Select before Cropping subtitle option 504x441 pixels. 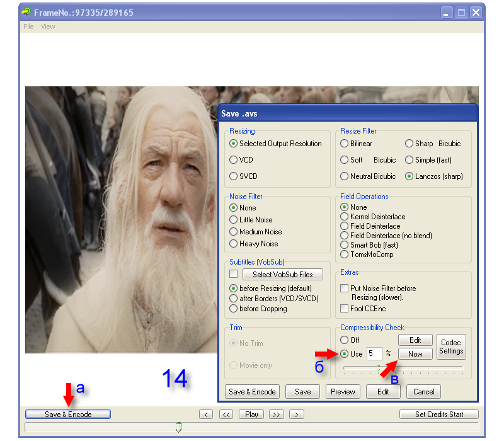pyautogui.click(x=258, y=309)
